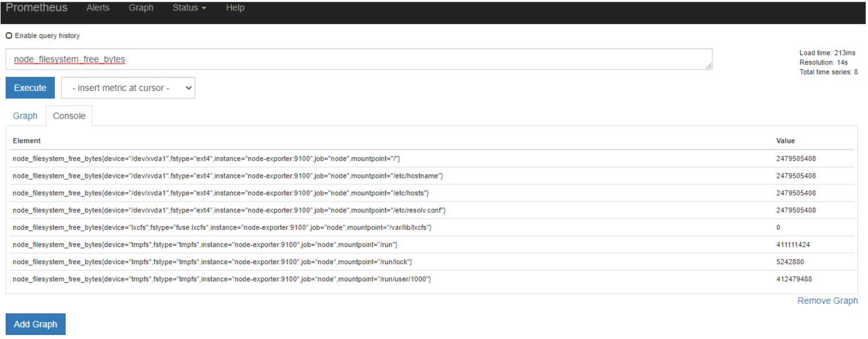Image resolution: width=868 pixels, height=339 pixels.
Task: Click the value 411111424
Action: point(793,245)
